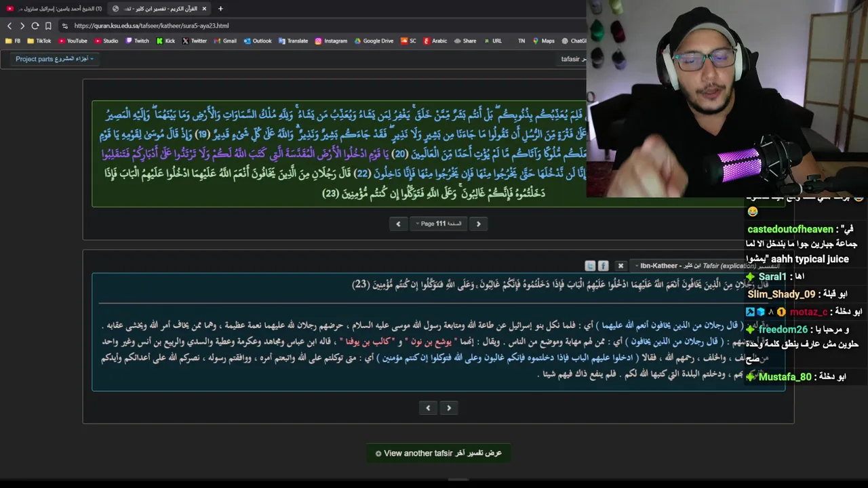Open the Studio bookmark
This screenshot has height=488, width=868.
point(106,41)
